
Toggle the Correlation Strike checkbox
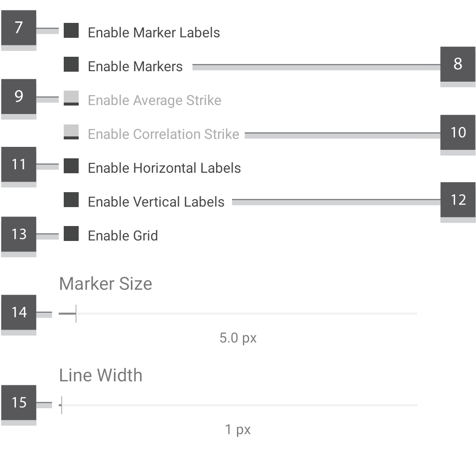point(70,134)
